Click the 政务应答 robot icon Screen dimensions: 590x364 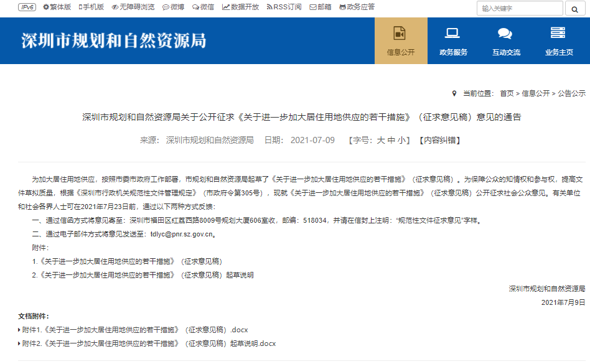tap(342, 7)
